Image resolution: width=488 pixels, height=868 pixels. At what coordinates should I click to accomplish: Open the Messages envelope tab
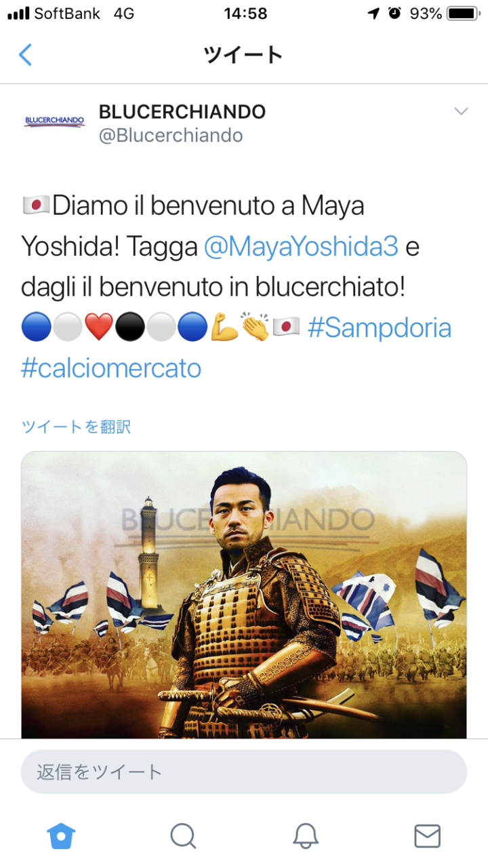click(x=427, y=836)
